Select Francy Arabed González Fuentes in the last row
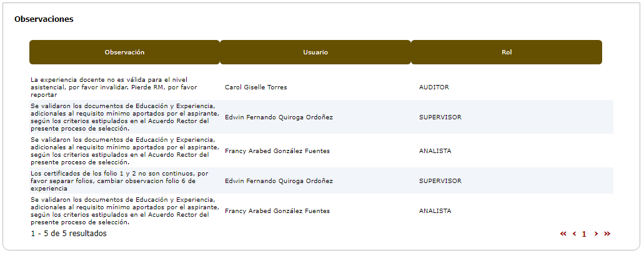Image resolution: width=644 pixels, height=253 pixels. [x=277, y=211]
